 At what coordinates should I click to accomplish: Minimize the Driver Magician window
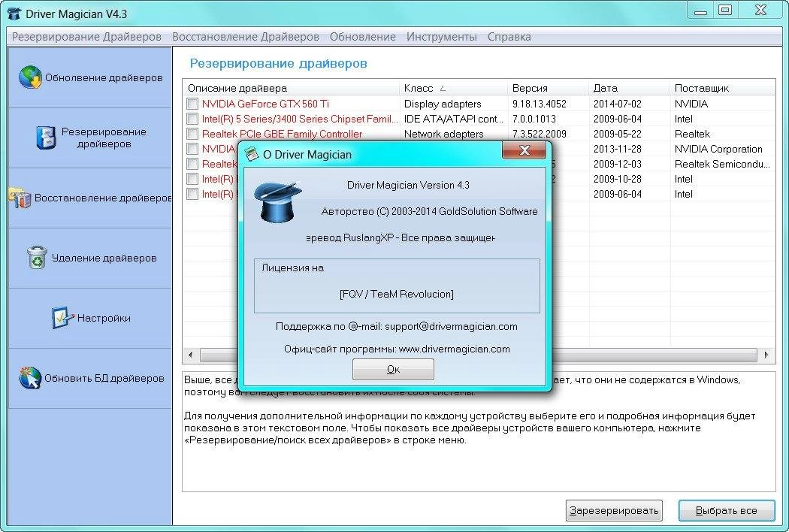(700, 10)
